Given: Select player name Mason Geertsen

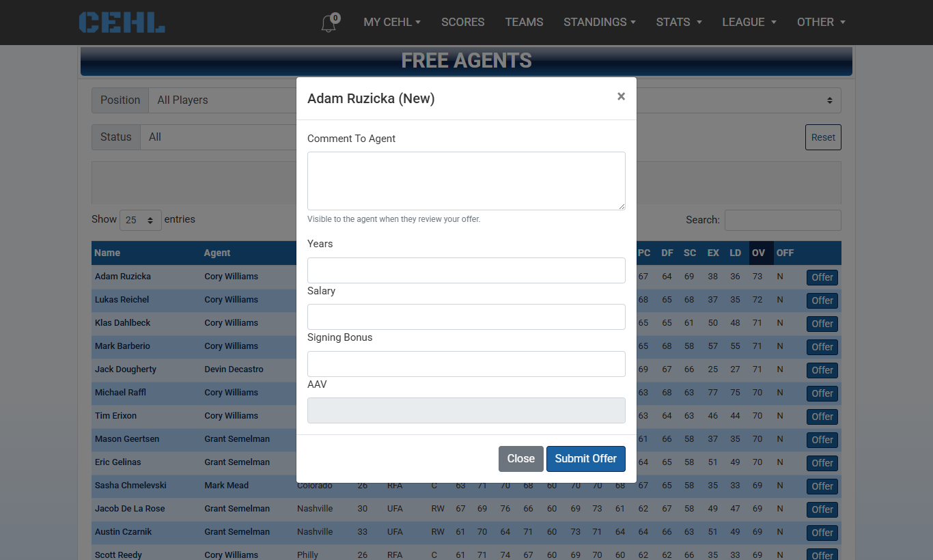Looking at the screenshot, I should pos(127,439).
